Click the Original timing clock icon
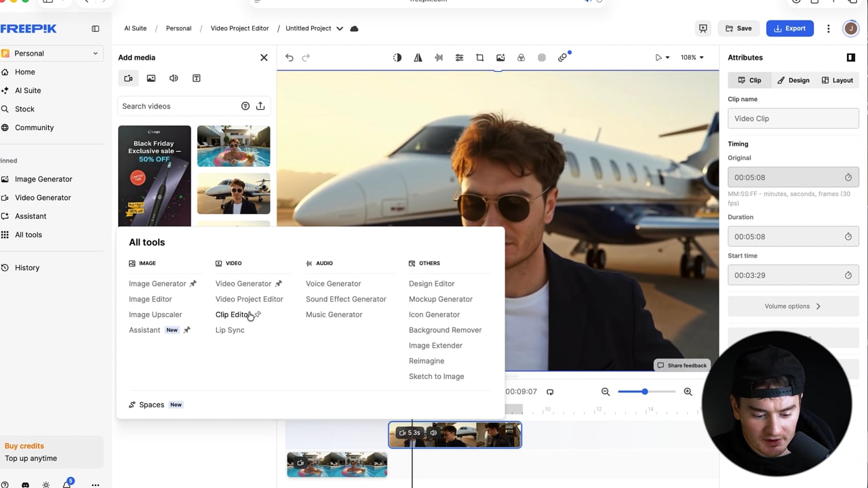 [x=848, y=178]
